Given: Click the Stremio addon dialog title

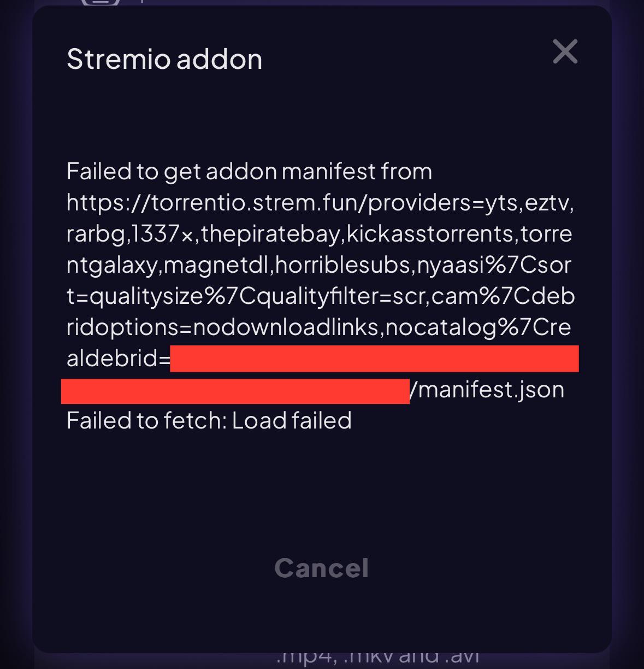Looking at the screenshot, I should click(164, 58).
